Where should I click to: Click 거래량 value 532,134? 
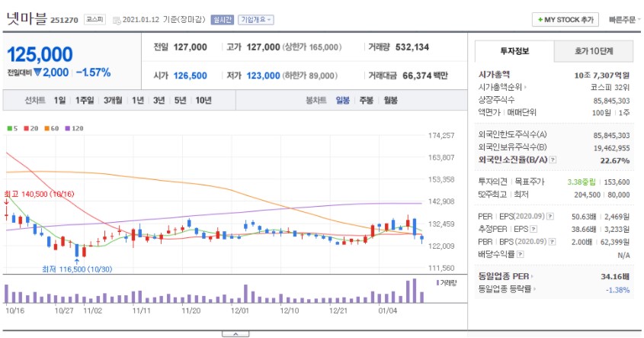(x=412, y=47)
